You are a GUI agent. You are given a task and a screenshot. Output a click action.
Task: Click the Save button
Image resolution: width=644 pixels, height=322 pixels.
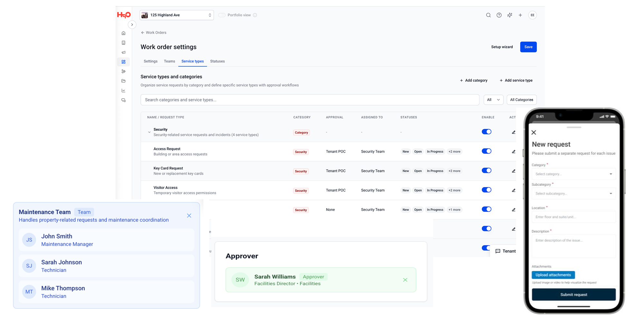pyautogui.click(x=528, y=47)
